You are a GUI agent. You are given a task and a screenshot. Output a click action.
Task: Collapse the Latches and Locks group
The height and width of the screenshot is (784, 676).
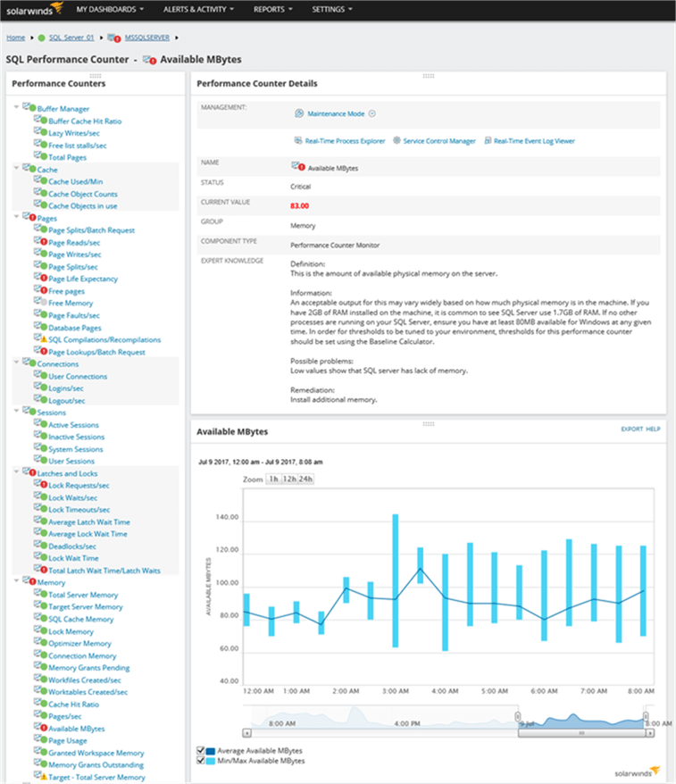point(16,471)
